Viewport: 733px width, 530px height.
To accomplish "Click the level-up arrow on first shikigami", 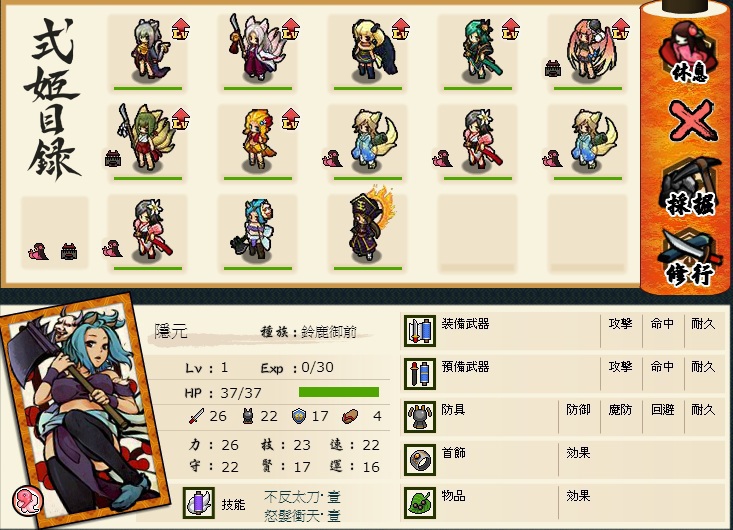I will [x=180, y=29].
